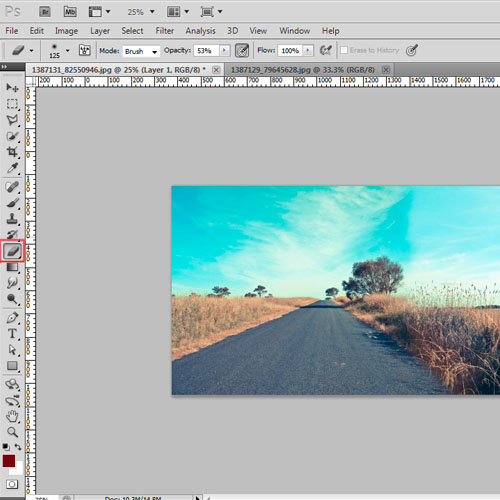Open the Window menu
The width and height of the screenshot is (500, 500).
295,31
